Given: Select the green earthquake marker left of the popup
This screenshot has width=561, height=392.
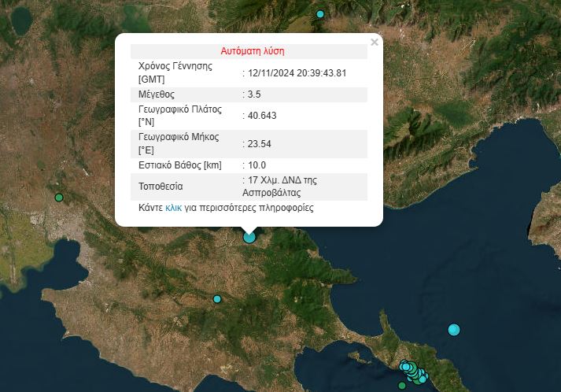Looking at the screenshot, I should click(x=59, y=197).
